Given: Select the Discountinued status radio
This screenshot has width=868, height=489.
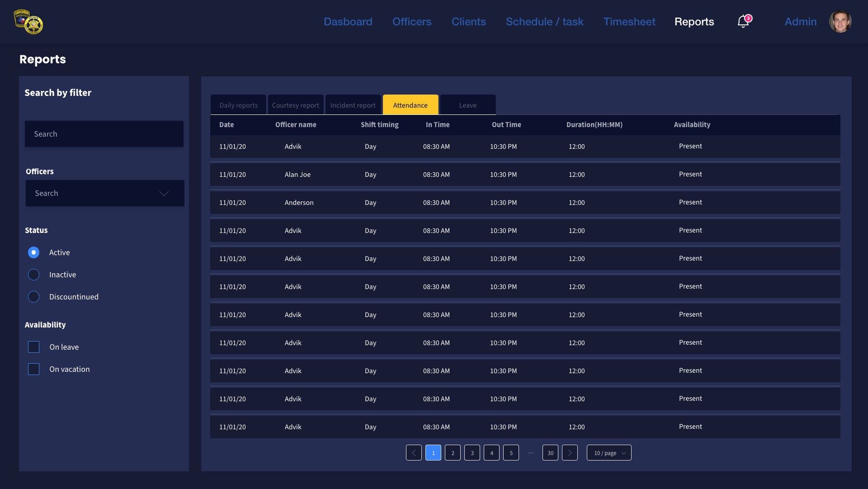Looking at the screenshot, I should pyautogui.click(x=34, y=297).
